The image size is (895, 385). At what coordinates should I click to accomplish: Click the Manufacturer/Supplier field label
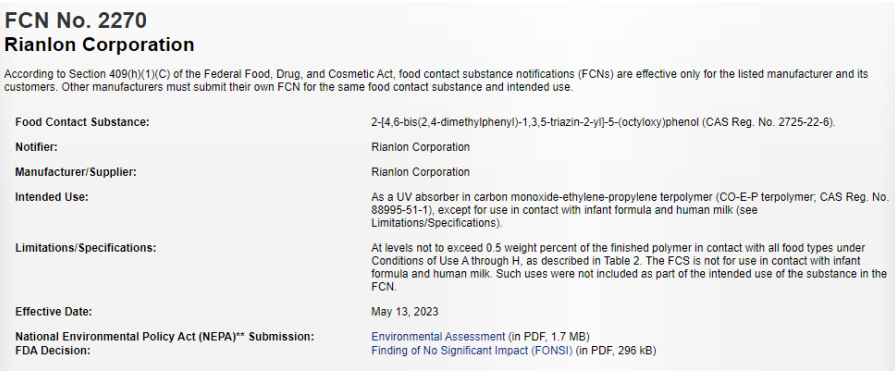pyautogui.click(x=76, y=172)
